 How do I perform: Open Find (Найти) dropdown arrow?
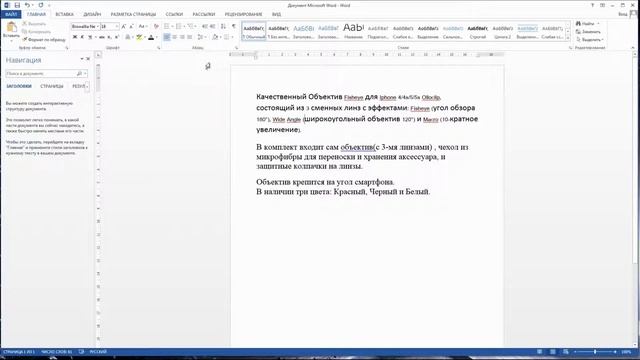(598, 24)
